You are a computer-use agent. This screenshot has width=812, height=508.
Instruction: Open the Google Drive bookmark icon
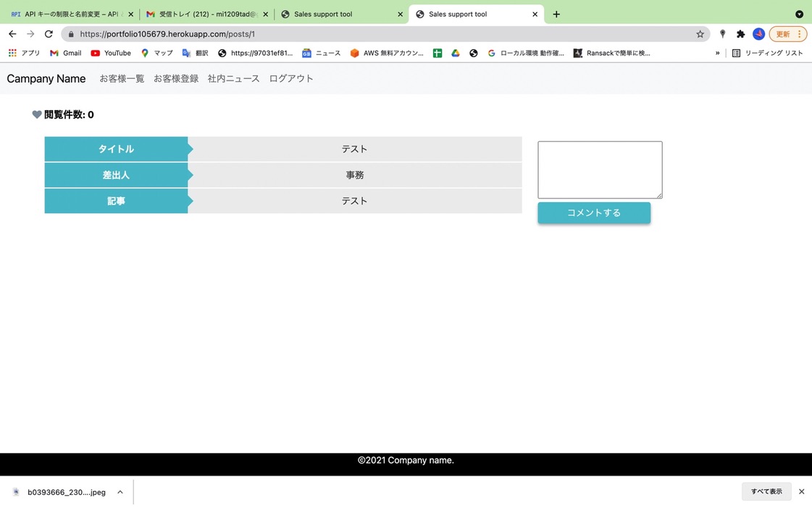click(x=456, y=53)
